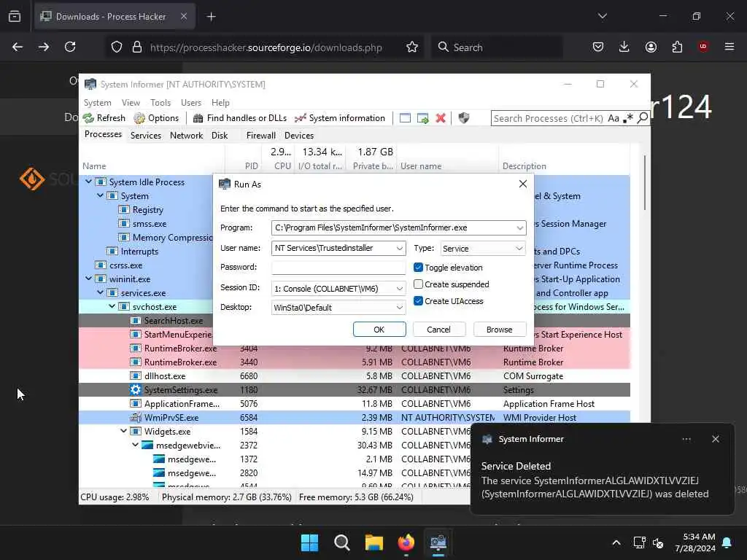Open the Program path dropdown

(519, 227)
